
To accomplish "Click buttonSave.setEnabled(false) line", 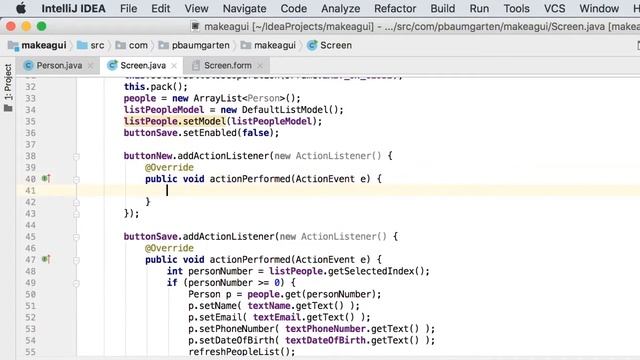I will 201,133.
